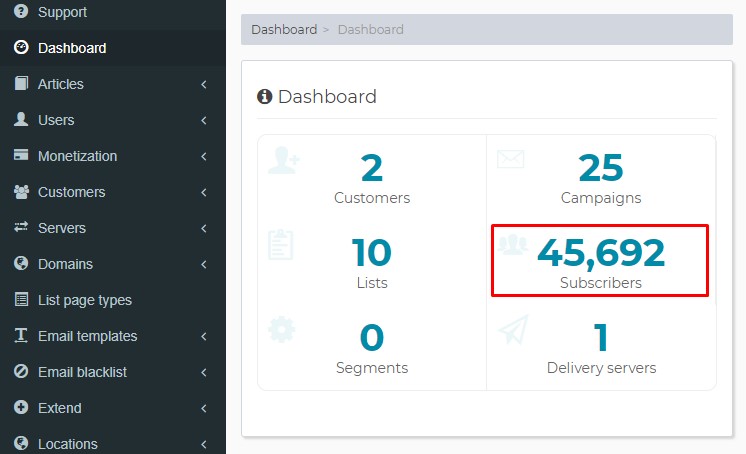Click the Articles book icon
The width and height of the screenshot is (746, 454).
(x=21, y=83)
